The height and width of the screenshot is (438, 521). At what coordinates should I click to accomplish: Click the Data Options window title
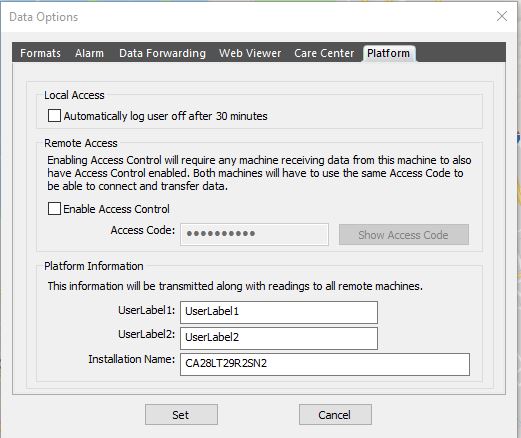click(44, 17)
